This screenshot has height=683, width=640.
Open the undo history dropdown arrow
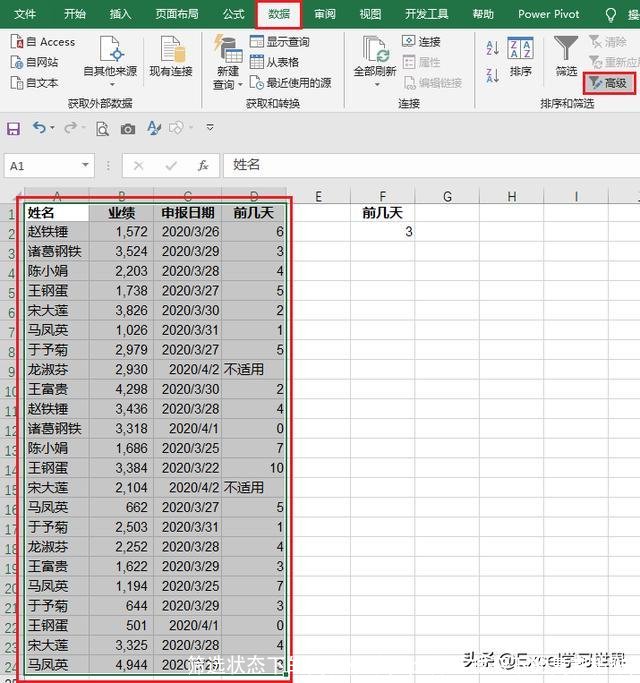tap(52, 128)
